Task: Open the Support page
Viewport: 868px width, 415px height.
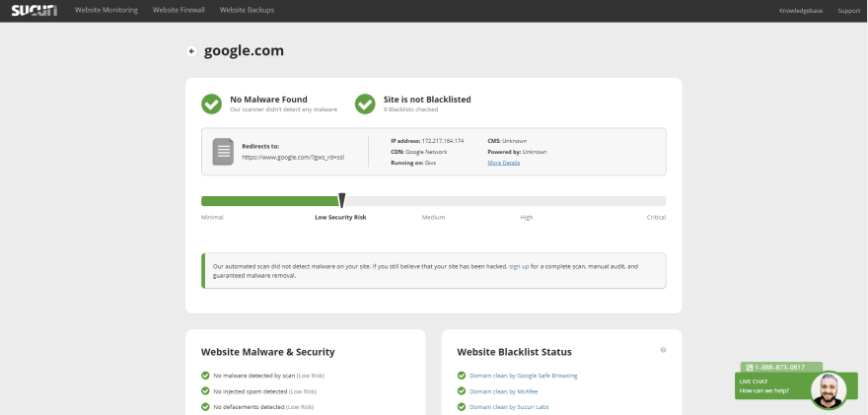Action: (848, 11)
